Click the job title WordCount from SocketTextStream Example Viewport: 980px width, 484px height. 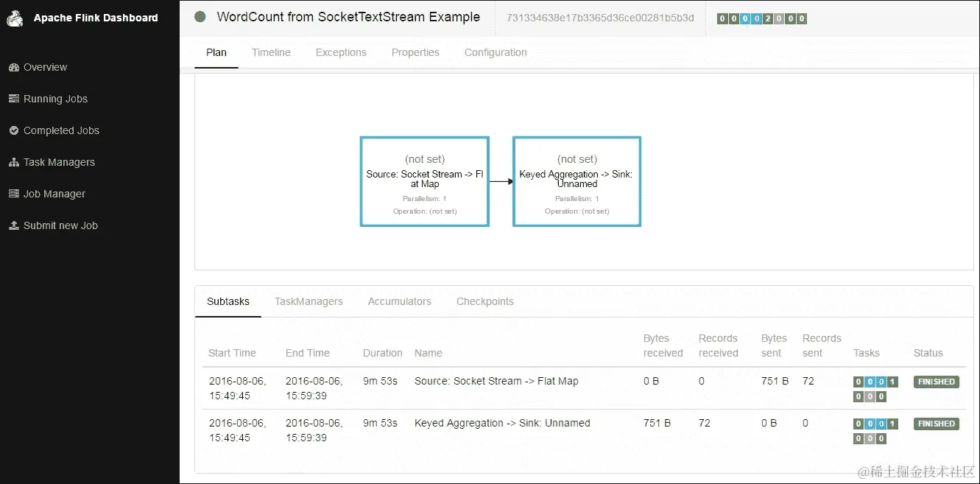point(348,17)
